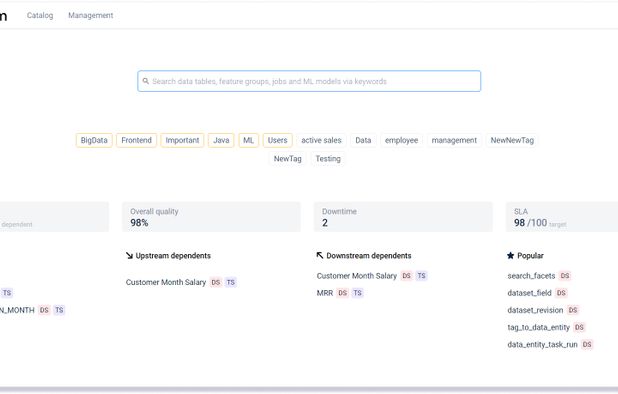Open the MRR entity link
Viewport: 618px width, 394px height.
[325, 293]
